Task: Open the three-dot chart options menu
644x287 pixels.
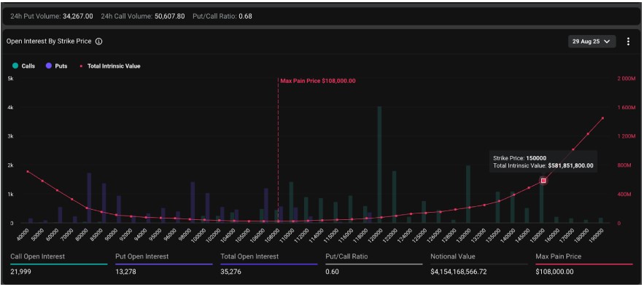Action: [x=627, y=42]
